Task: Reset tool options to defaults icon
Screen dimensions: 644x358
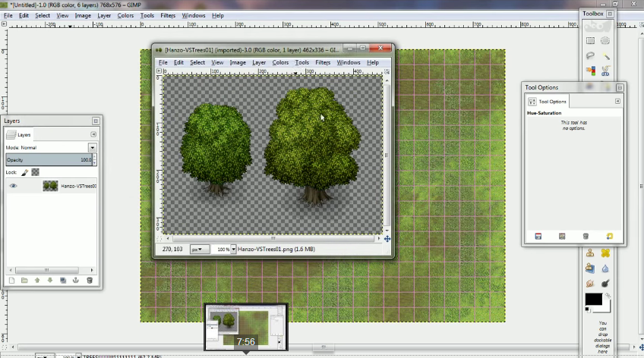Action: point(610,236)
